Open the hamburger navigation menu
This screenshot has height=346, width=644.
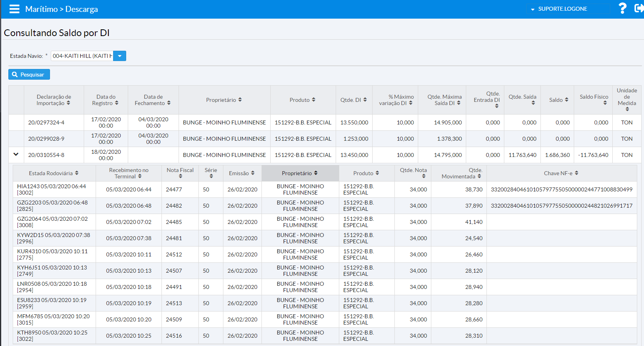[14, 9]
